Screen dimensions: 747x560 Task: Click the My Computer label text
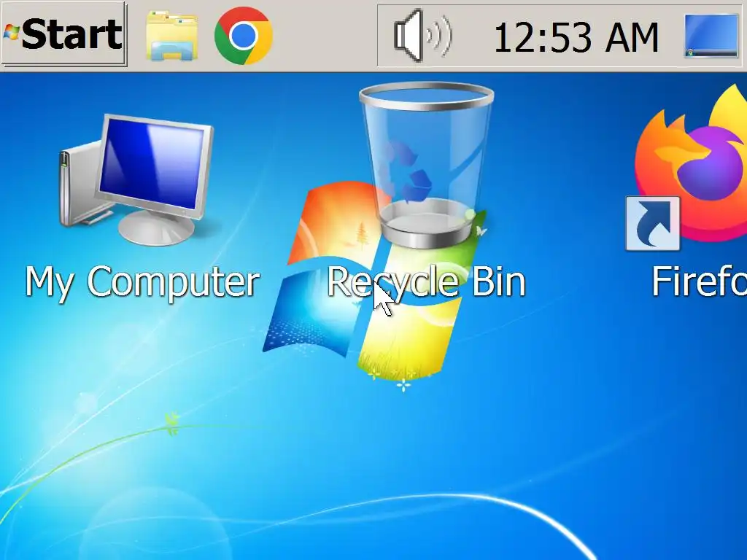(142, 283)
